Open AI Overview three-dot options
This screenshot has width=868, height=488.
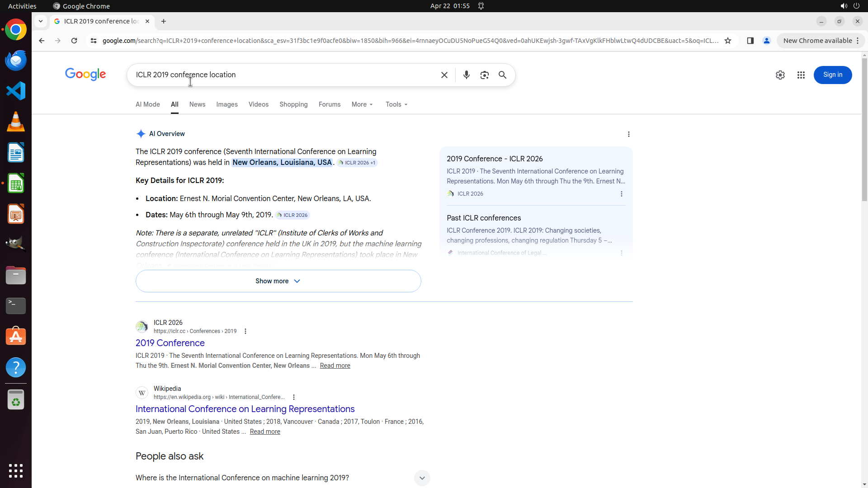point(628,134)
